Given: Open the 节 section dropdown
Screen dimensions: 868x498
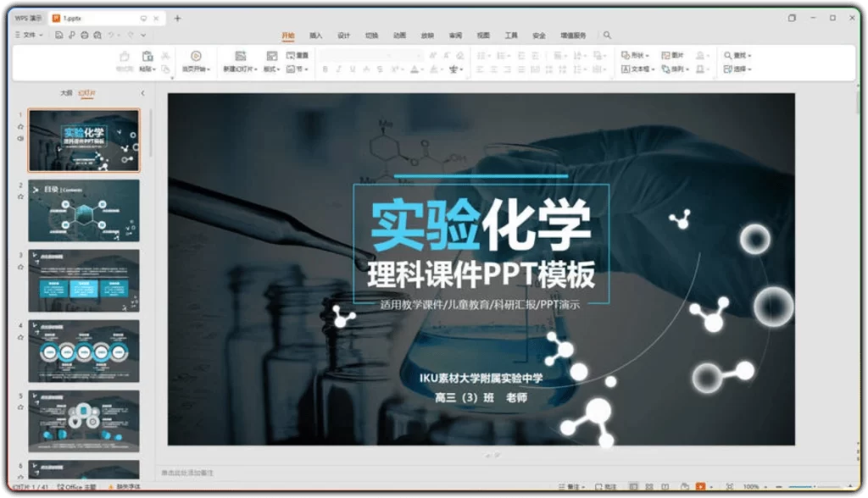Looking at the screenshot, I should (x=305, y=69).
